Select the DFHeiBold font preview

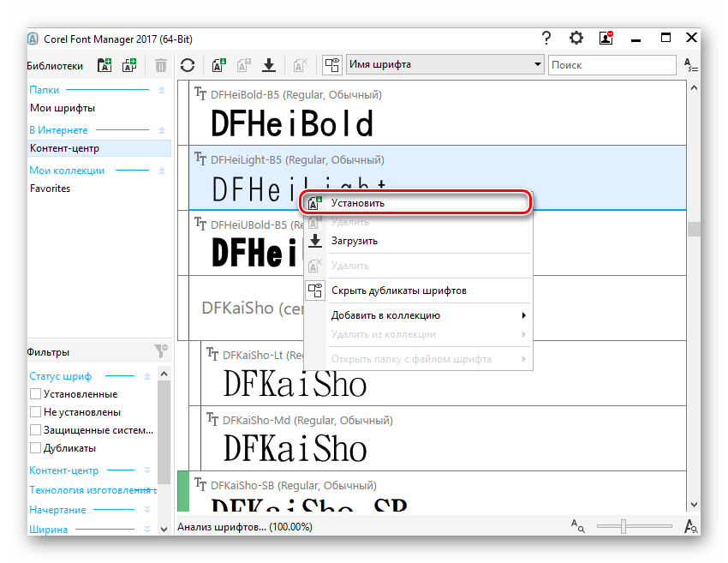coord(292,123)
